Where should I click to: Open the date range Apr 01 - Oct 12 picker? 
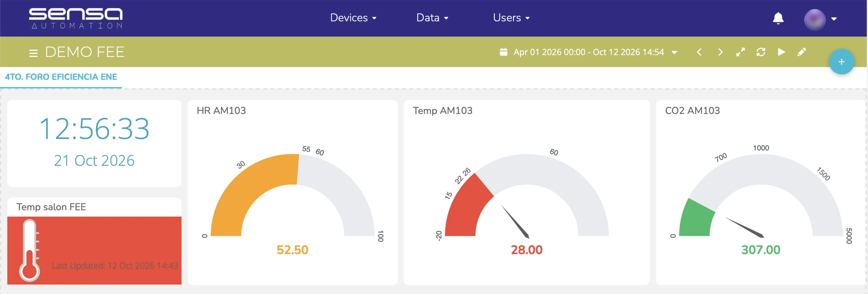[x=589, y=52]
